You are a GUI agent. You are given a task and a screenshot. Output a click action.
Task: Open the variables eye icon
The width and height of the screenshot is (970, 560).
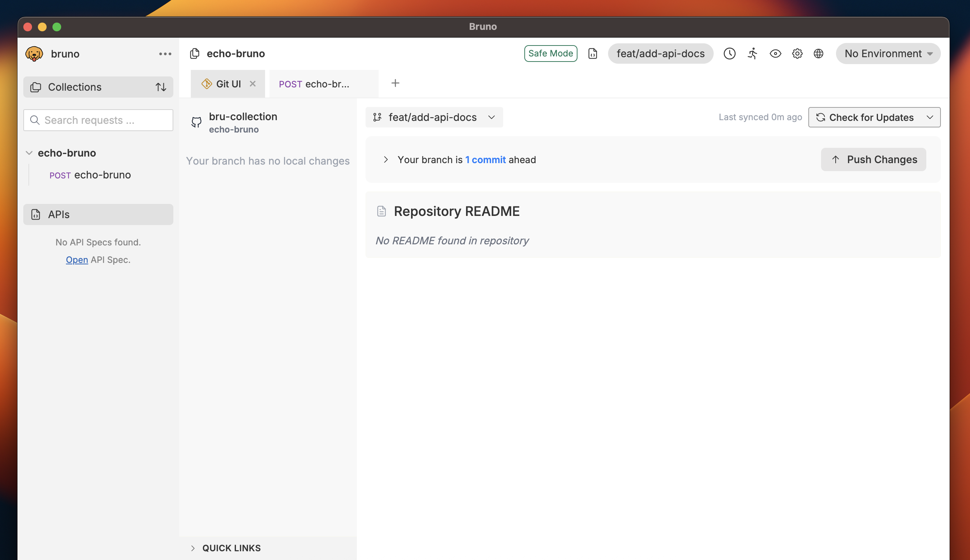coord(775,54)
